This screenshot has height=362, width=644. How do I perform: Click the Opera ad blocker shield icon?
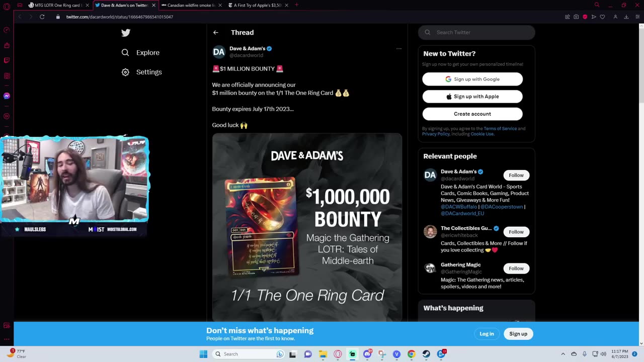(x=585, y=17)
